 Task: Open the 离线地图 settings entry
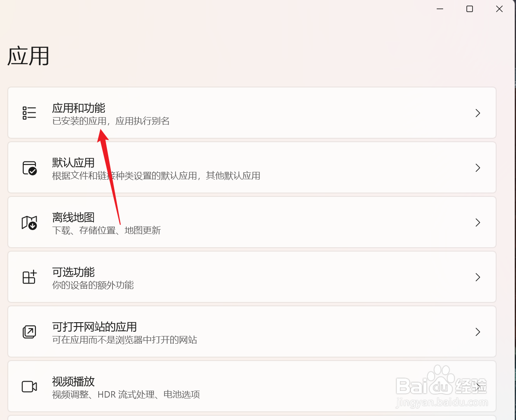coord(252,222)
